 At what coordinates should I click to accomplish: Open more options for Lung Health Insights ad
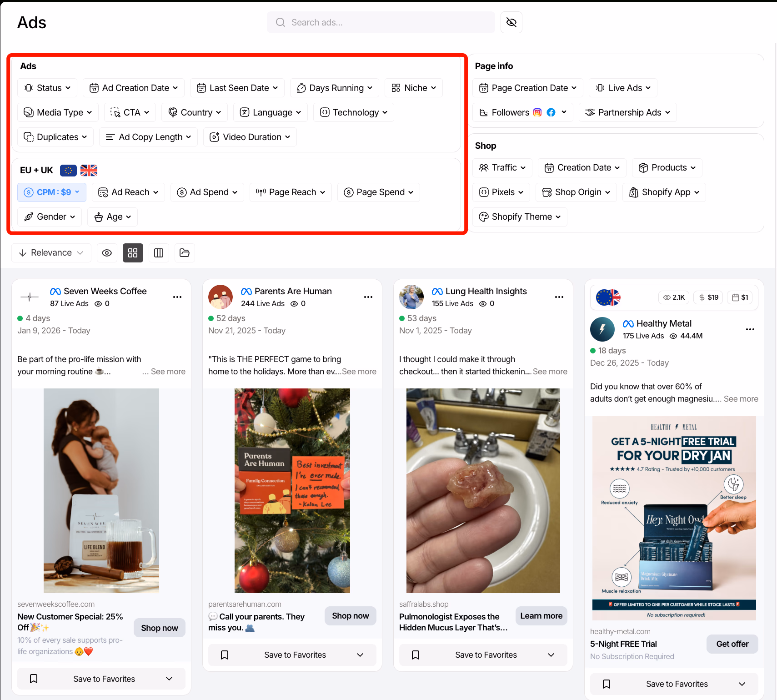click(x=559, y=297)
